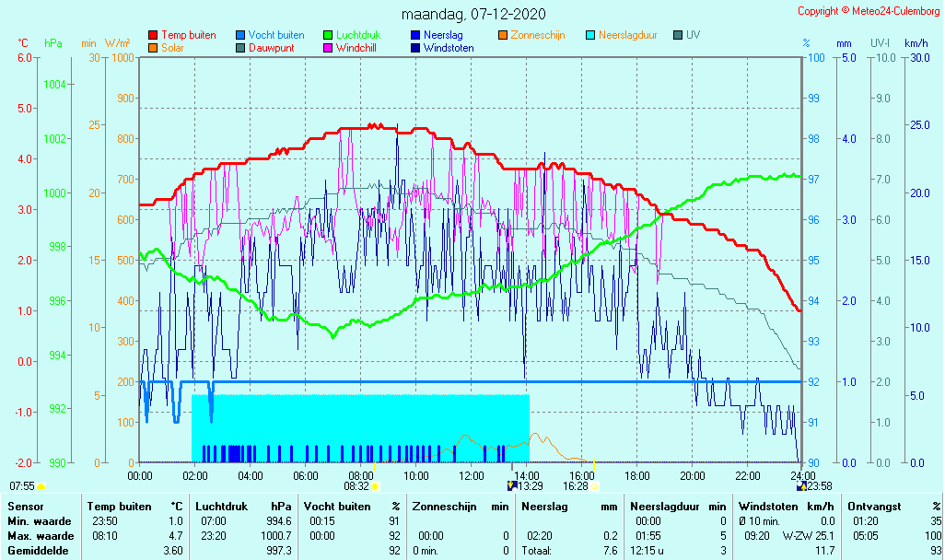Click the red Temp buiten legend swatch
945x560 pixels.
click(153, 35)
